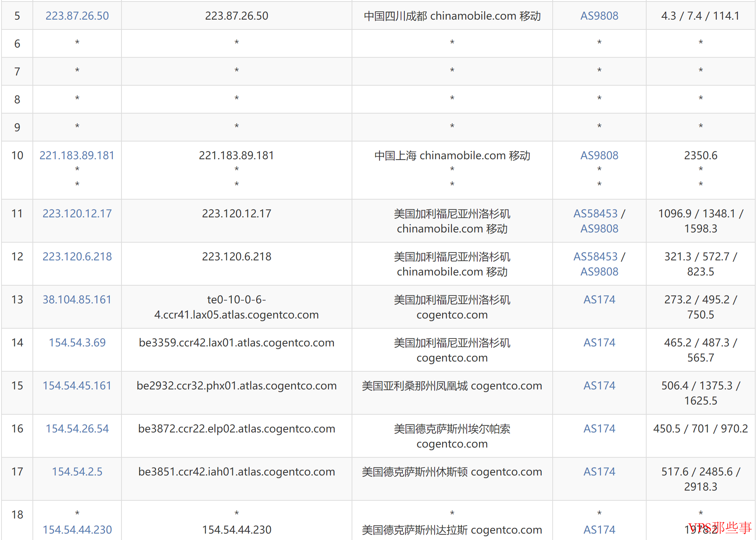
Task: Click AS9808 link in hop 10 row
Action: pyautogui.click(x=599, y=155)
